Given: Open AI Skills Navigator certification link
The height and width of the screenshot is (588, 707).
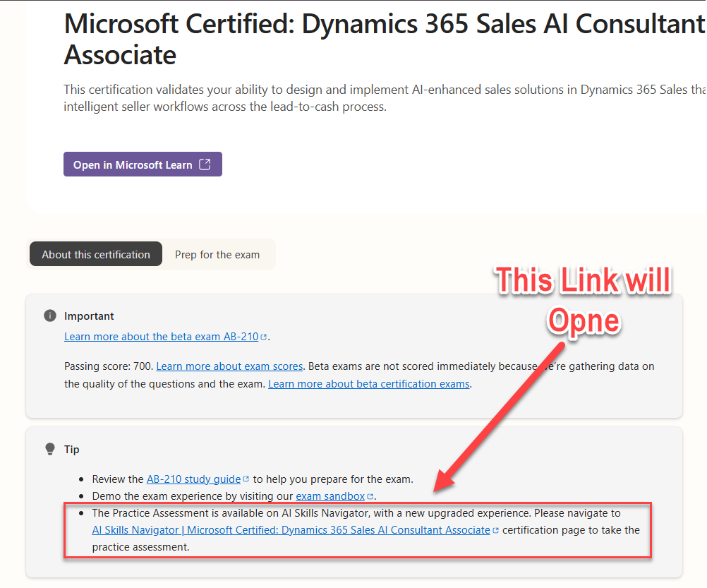Looking at the screenshot, I should (291, 530).
